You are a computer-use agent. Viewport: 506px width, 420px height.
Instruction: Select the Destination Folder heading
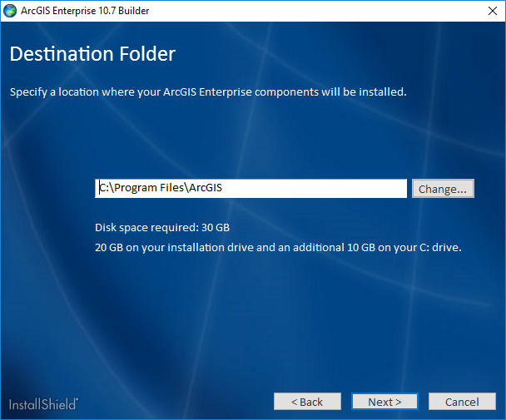coord(92,55)
